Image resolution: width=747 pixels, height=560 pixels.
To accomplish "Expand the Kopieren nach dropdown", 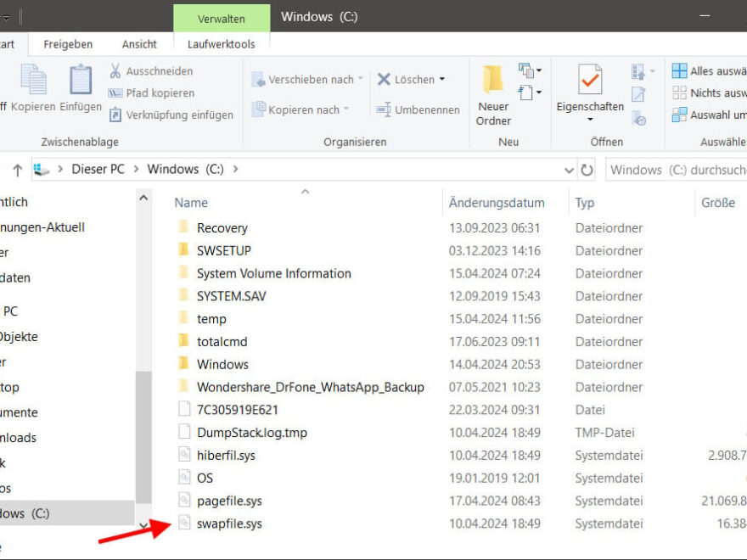I will 345,109.
